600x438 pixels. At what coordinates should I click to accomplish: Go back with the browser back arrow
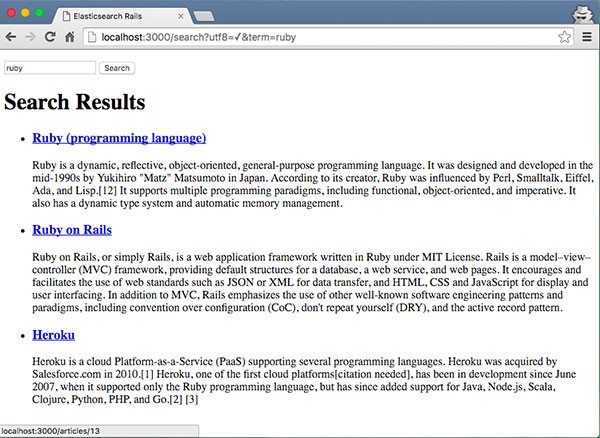click(11, 37)
